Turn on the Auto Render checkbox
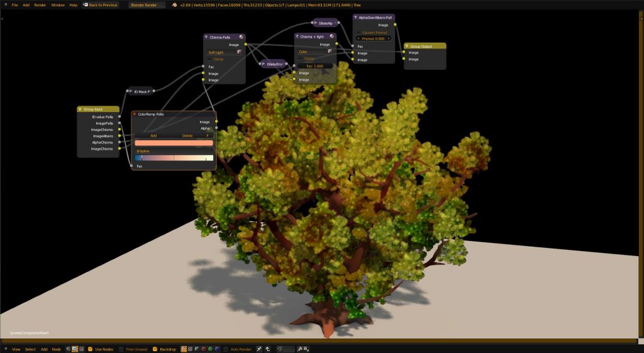 tap(226, 349)
